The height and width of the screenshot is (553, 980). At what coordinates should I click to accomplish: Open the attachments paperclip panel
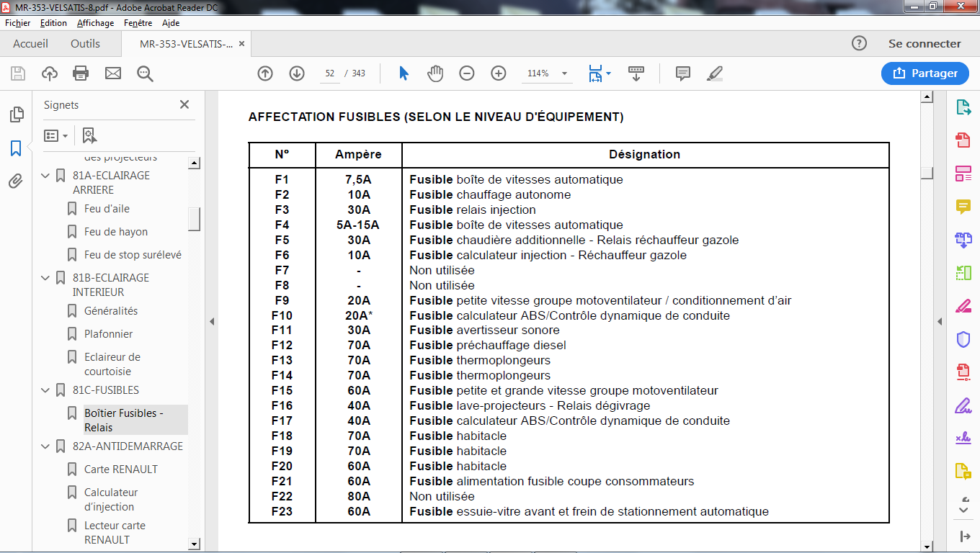pyautogui.click(x=16, y=181)
